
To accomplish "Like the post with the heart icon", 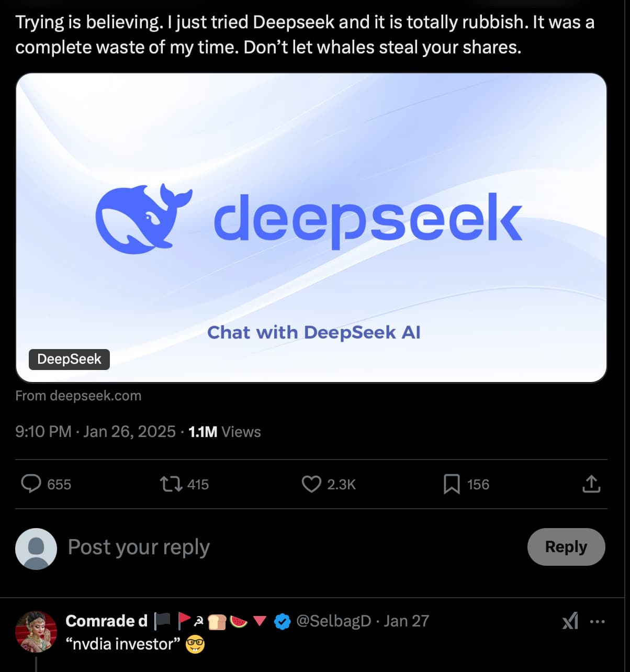I will (x=311, y=484).
